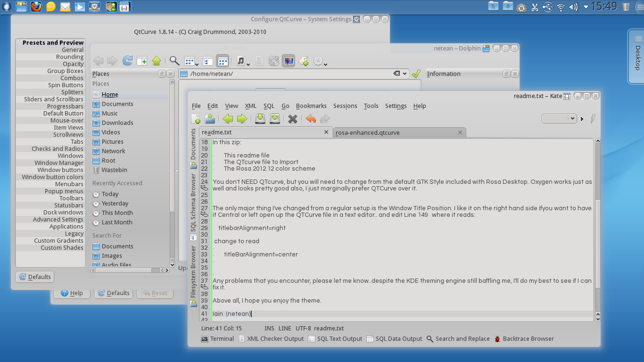
Task: Click Defaults button under QtCurve category list
Action: (x=35, y=277)
